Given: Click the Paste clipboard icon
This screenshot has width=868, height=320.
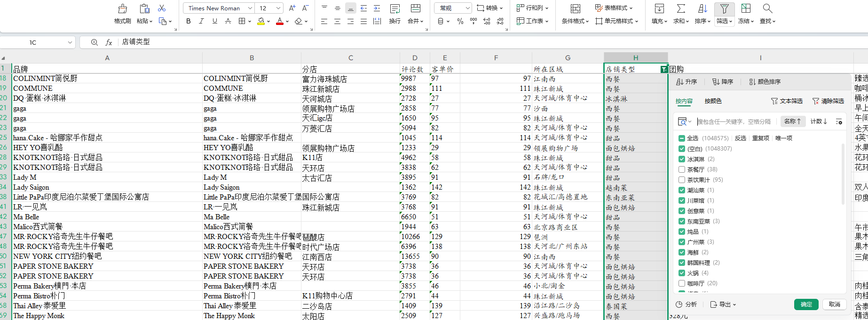Looking at the screenshot, I should click(x=144, y=8).
